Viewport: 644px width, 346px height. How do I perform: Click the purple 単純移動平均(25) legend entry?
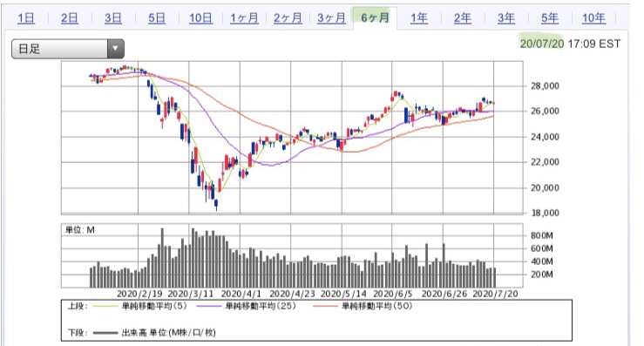point(246,306)
